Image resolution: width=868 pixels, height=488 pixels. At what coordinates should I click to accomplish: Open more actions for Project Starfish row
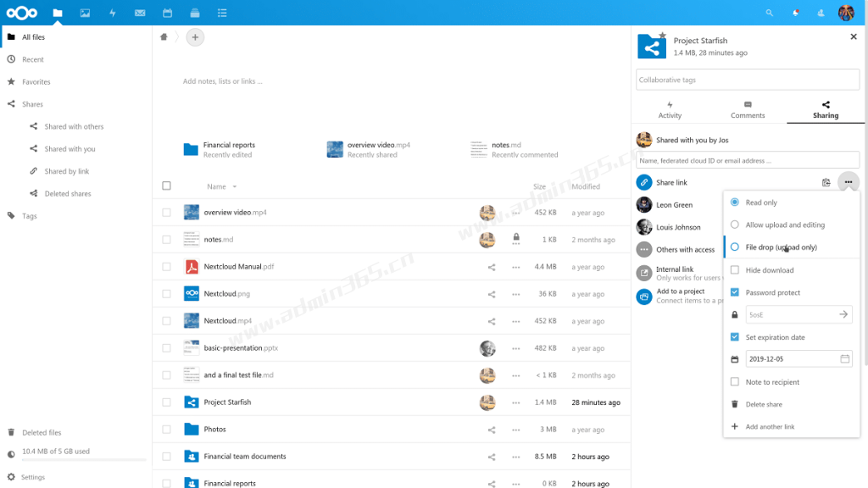[516, 402]
